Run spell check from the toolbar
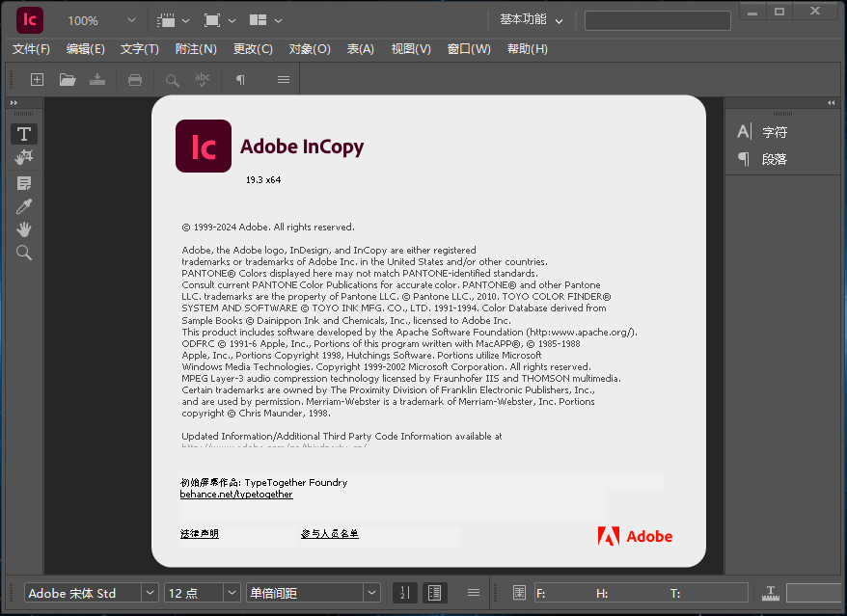This screenshot has width=847, height=616. tap(203, 80)
